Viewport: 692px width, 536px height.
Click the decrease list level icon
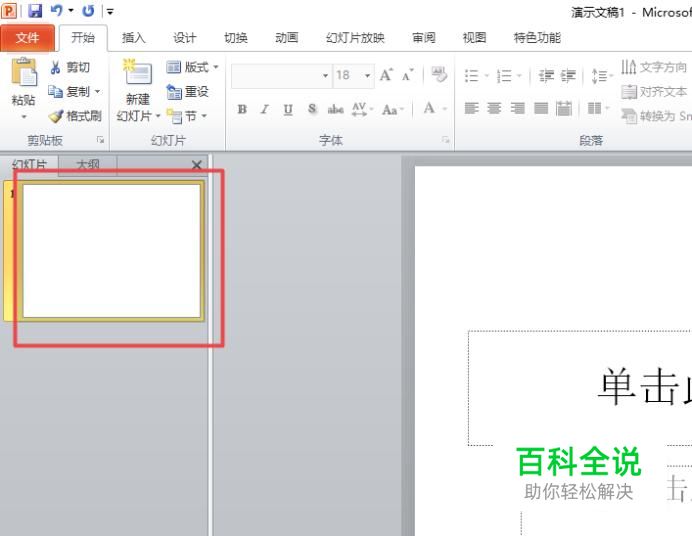tap(546, 76)
